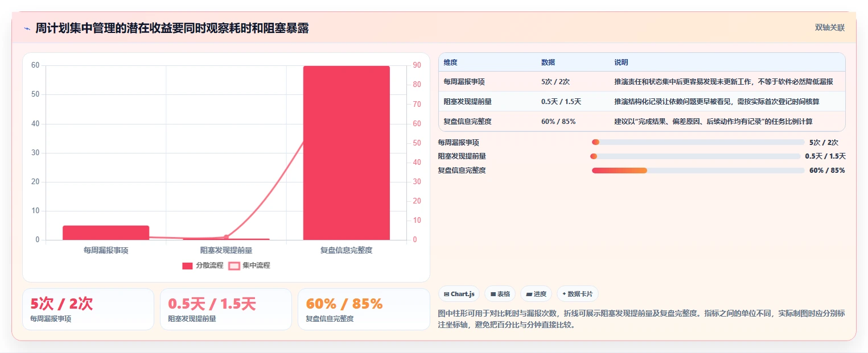Click the 复盘信息完整度 progress bar
The height and width of the screenshot is (353, 868).
(x=698, y=171)
